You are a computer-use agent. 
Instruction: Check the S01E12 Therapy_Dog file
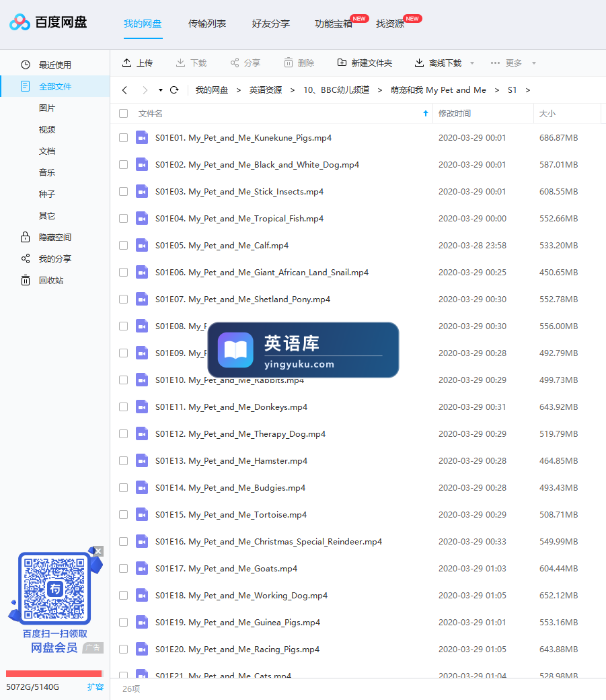pos(124,434)
